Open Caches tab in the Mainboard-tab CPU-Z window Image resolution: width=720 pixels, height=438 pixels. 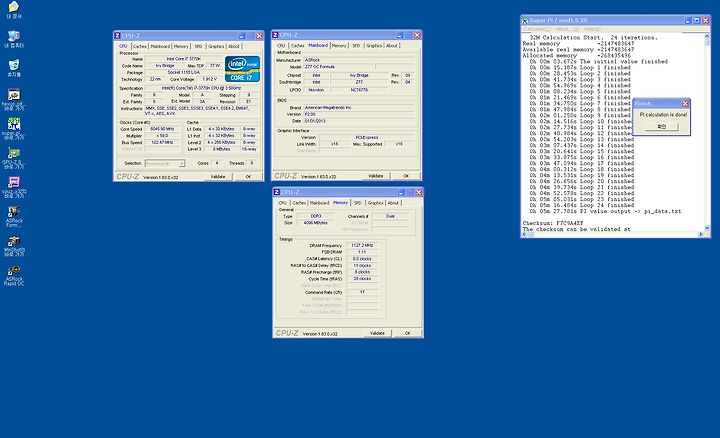coord(298,45)
